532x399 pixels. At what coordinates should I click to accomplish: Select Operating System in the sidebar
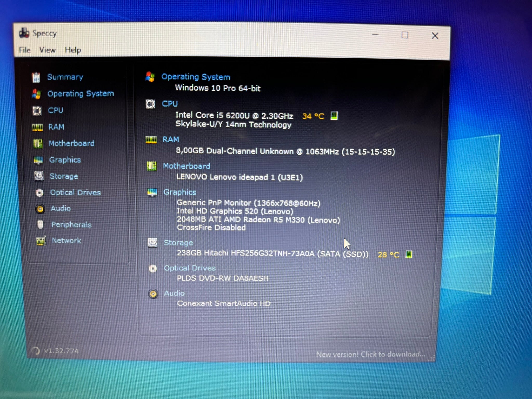pyautogui.click(x=81, y=94)
